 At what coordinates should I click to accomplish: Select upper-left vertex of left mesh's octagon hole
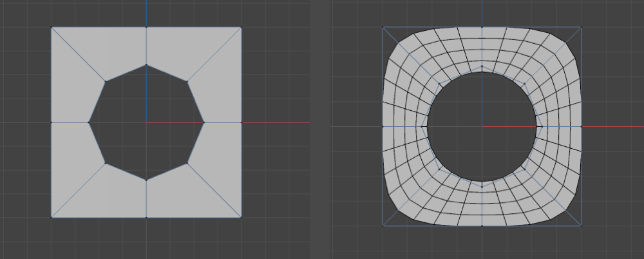[106, 81]
